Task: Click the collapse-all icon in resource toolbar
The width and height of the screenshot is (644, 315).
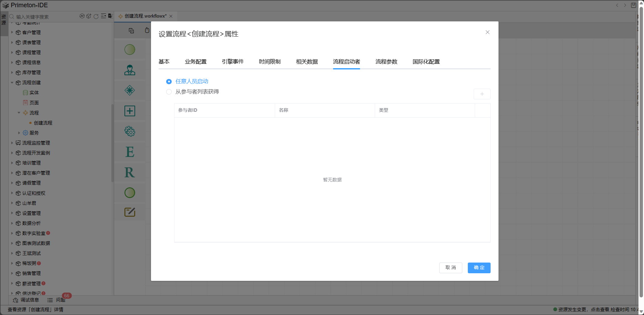Action: click(103, 16)
